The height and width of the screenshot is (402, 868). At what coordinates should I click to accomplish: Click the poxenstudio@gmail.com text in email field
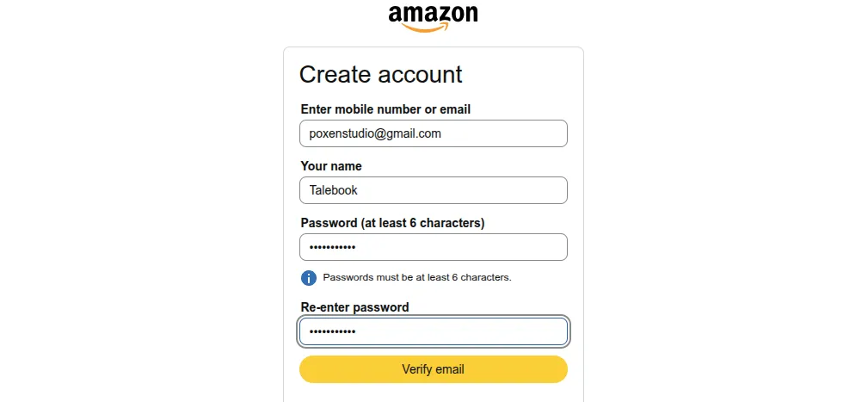click(375, 133)
